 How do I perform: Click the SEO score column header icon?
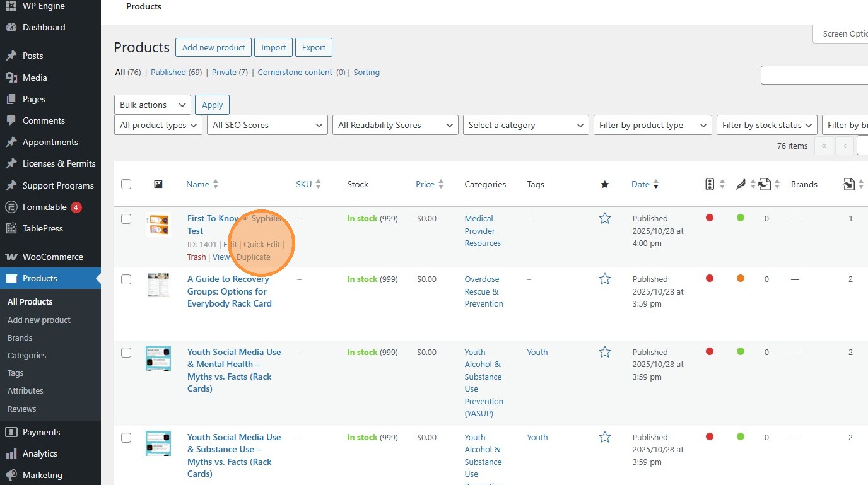coord(710,184)
